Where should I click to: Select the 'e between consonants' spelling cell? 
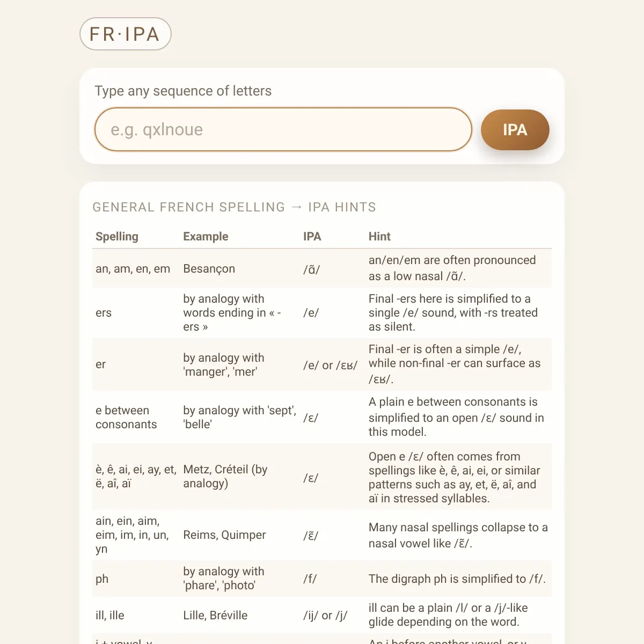coord(126,418)
